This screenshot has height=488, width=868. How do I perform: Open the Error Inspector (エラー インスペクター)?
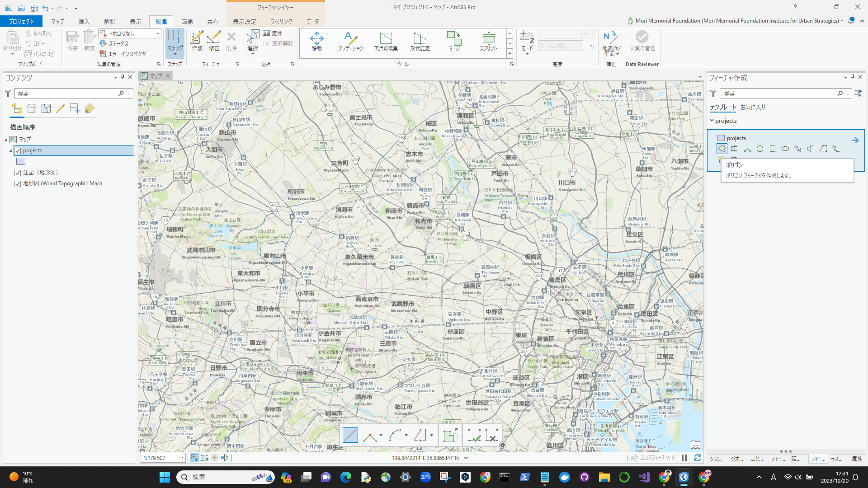coord(125,54)
